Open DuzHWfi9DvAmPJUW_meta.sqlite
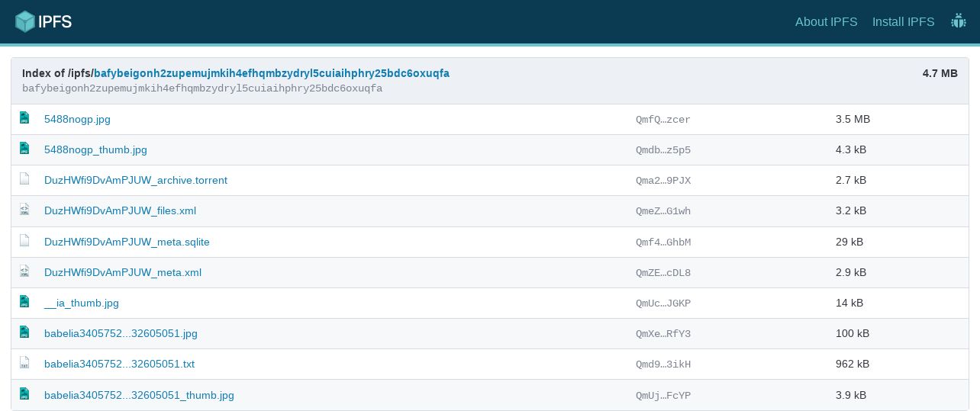Screen dimensions: 980x411 (127, 242)
